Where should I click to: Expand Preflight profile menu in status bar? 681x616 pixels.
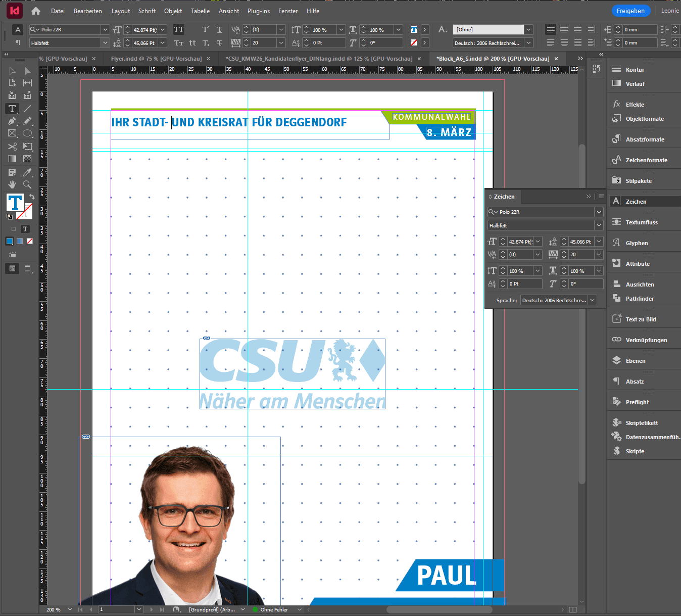point(300,609)
